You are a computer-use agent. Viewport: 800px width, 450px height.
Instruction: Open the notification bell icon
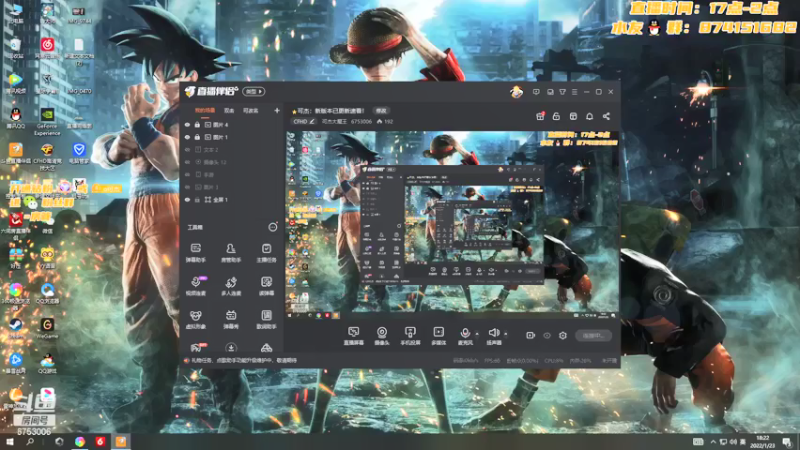(x=589, y=116)
